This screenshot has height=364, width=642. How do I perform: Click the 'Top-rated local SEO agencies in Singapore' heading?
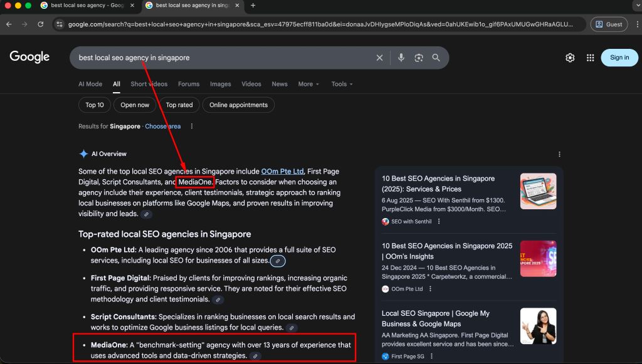(165, 234)
